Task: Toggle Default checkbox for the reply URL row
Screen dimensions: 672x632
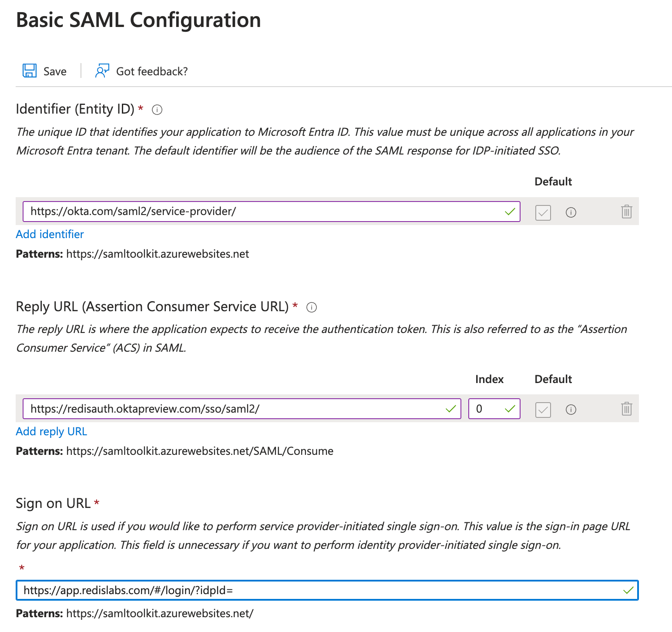Action: pyautogui.click(x=543, y=410)
